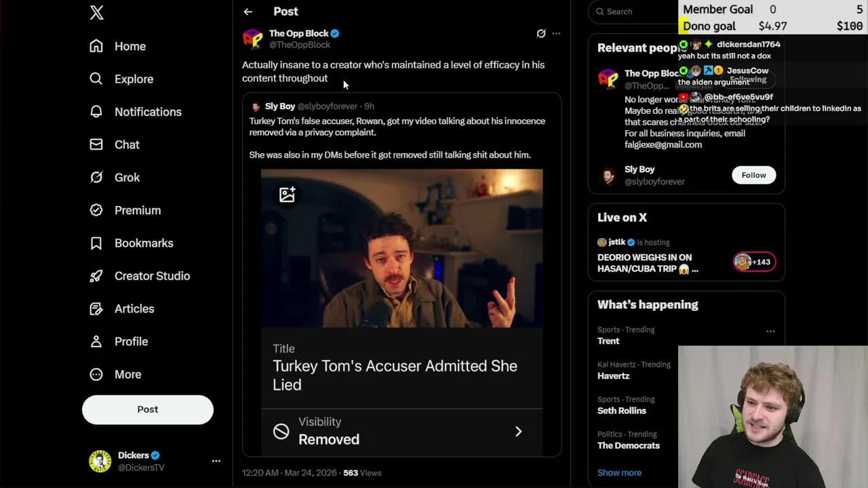Open The Opp Block name on post
This screenshot has width=868, height=488.
[x=299, y=33]
